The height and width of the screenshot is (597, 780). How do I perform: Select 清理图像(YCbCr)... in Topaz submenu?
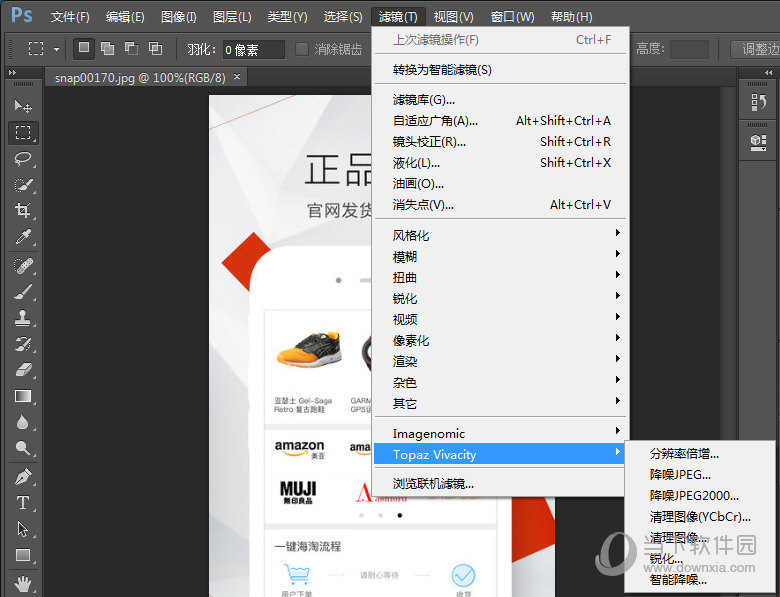[700, 516]
